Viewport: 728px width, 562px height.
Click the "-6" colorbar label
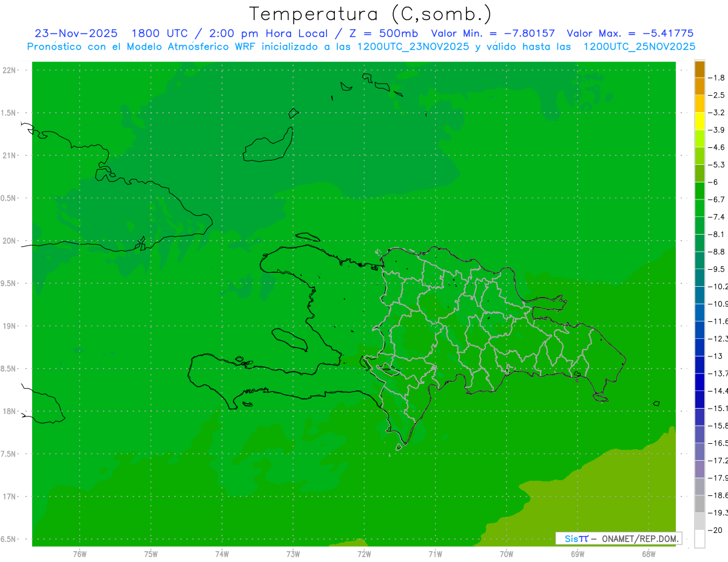pos(713,182)
